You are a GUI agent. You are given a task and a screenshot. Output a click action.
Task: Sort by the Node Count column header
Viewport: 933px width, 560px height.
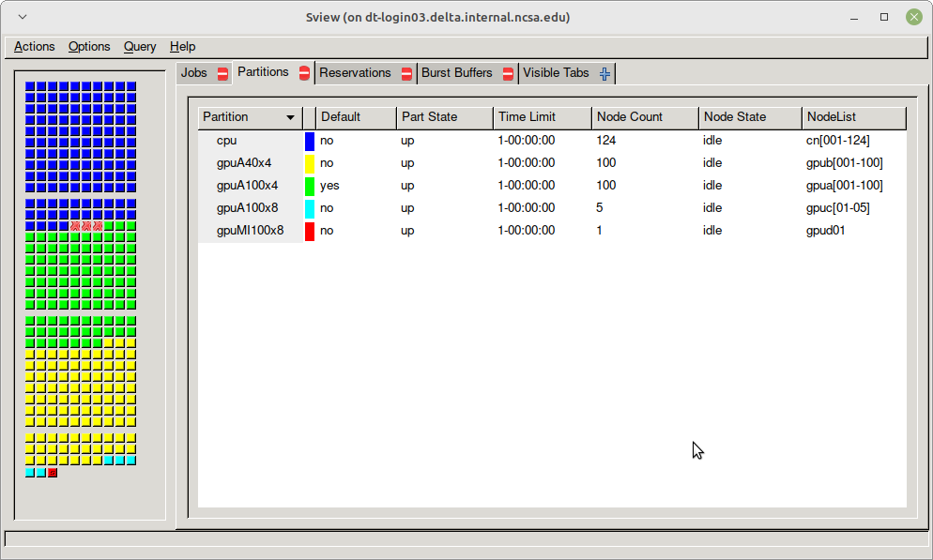click(631, 117)
